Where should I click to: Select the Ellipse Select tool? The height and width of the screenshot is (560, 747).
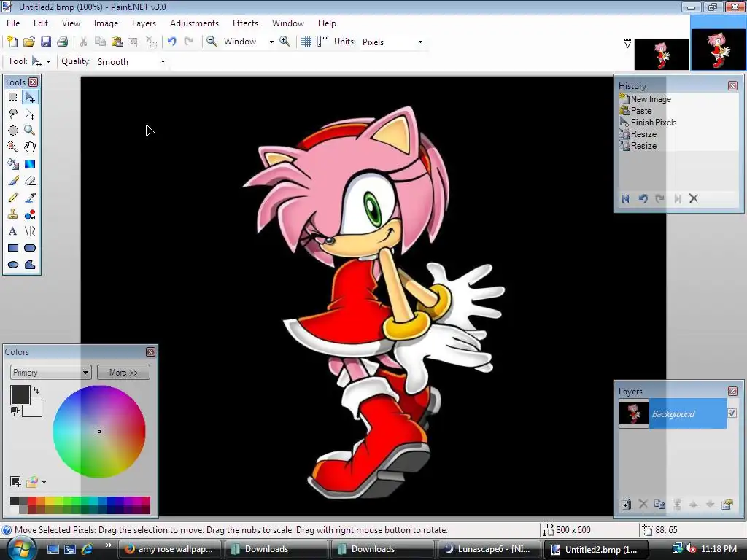[13, 131]
